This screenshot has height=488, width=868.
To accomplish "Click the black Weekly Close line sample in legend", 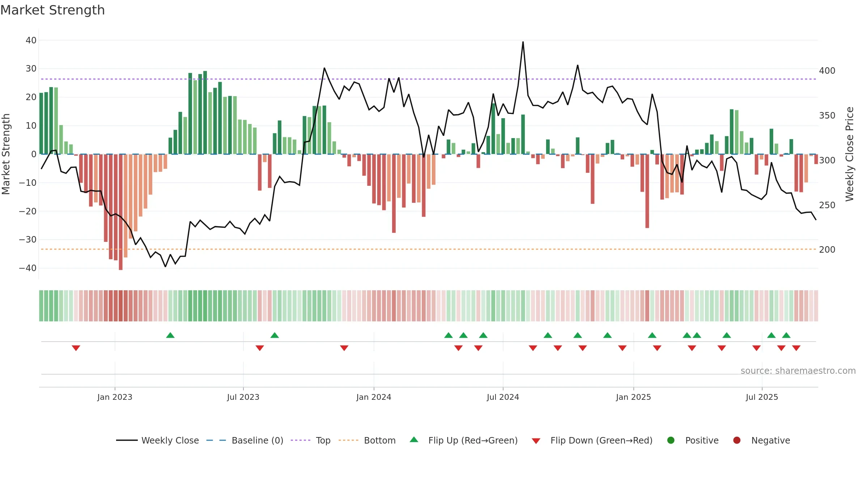I will (x=127, y=440).
